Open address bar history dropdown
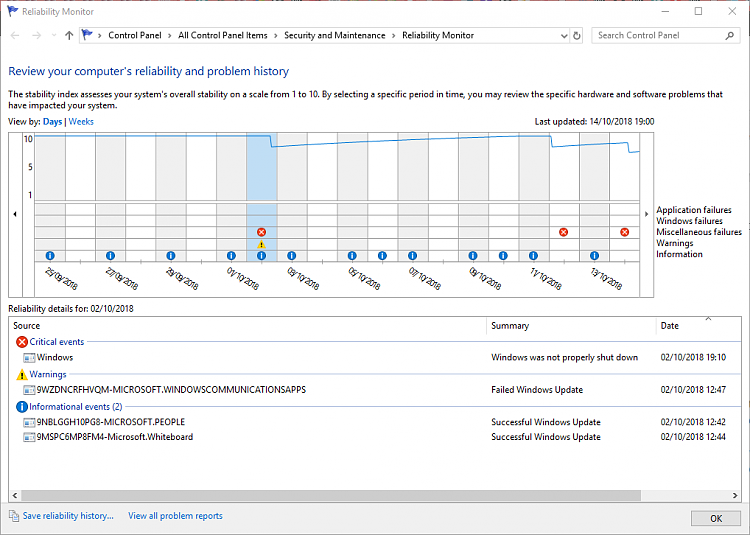This screenshot has width=750, height=535. tap(564, 36)
